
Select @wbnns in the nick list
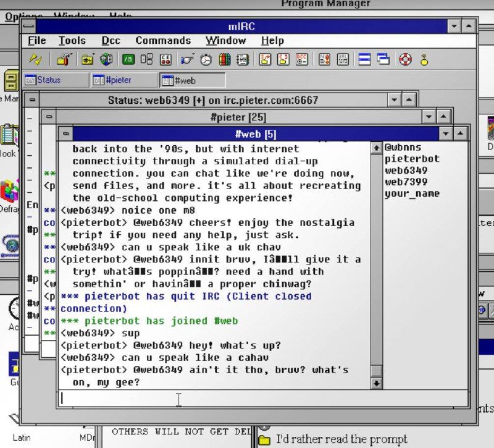pyautogui.click(x=403, y=147)
